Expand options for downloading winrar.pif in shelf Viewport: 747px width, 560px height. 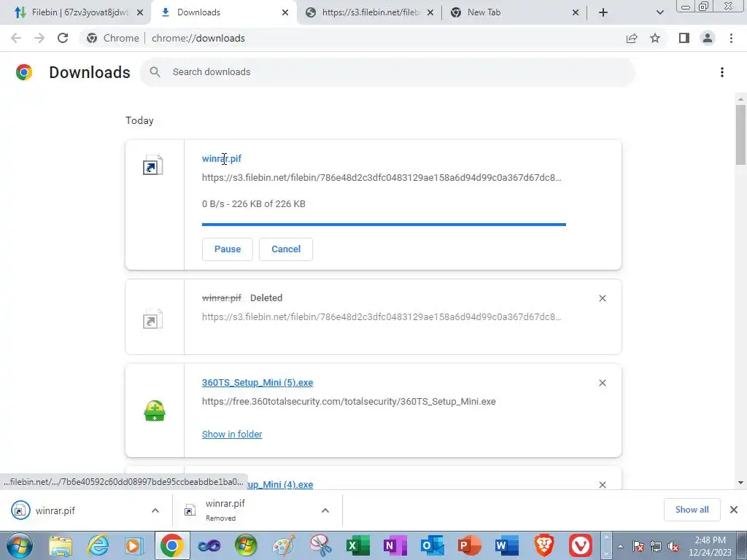[x=155, y=510]
